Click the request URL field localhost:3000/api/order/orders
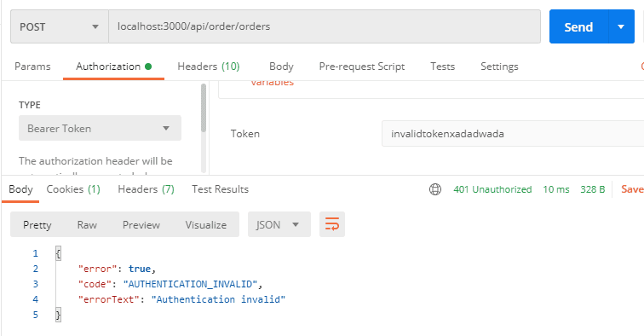 point(325,26)
